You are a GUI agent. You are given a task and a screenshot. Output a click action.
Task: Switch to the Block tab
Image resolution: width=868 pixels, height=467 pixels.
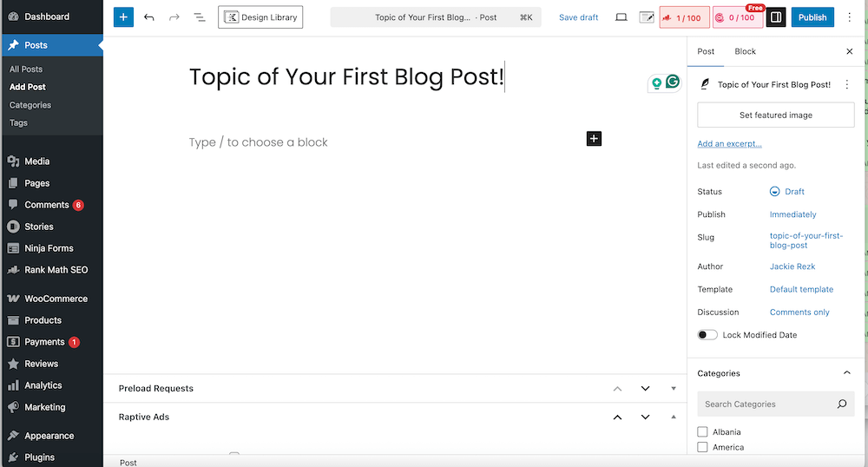745,51
